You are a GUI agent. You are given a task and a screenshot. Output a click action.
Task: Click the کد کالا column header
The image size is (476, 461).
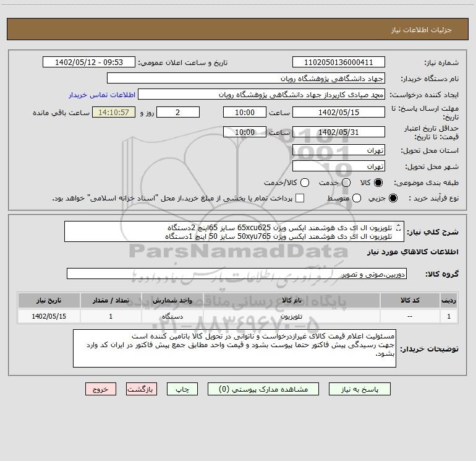pyautogui.click(x=410, y=300)
